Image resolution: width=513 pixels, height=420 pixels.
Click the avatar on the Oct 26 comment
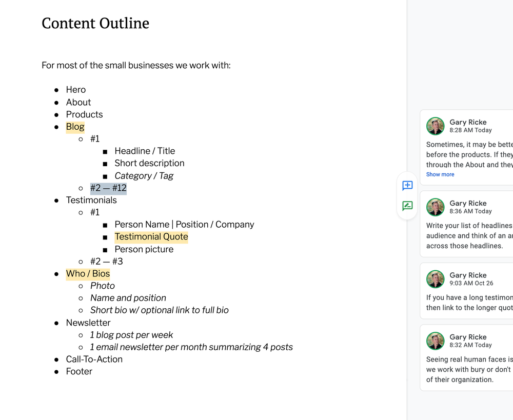(435, 279)
